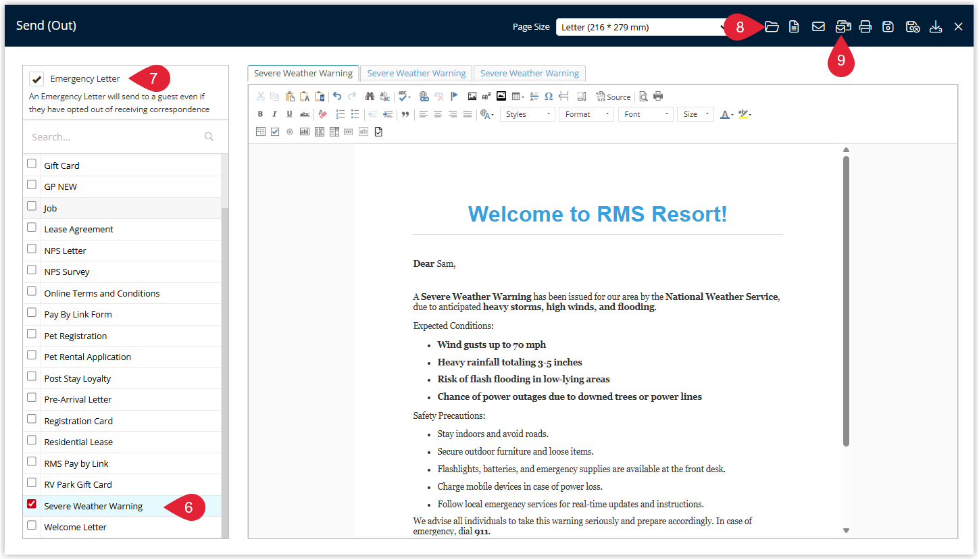
Task: Open the language globe dropdown
Action: [x=487, y=114]
